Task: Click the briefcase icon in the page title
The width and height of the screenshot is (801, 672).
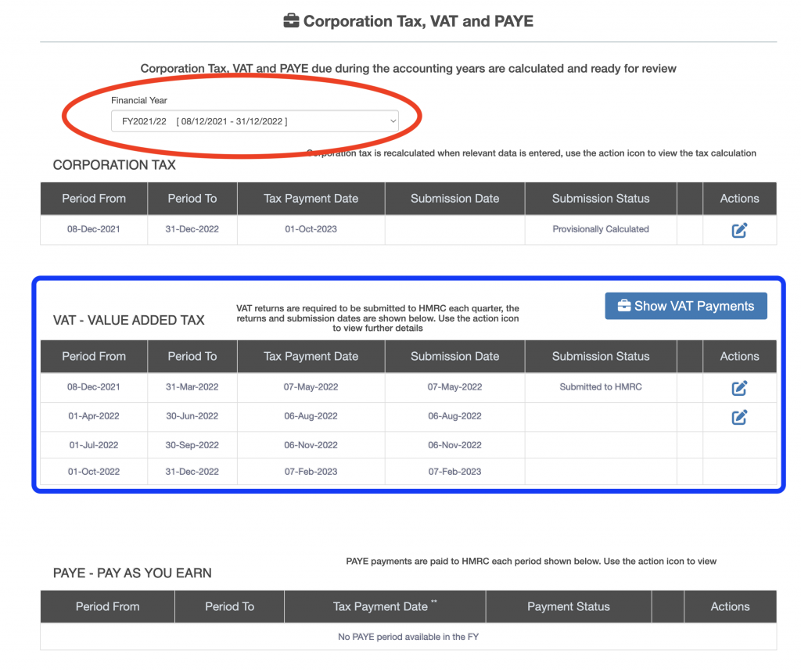Action: [291, 21]
